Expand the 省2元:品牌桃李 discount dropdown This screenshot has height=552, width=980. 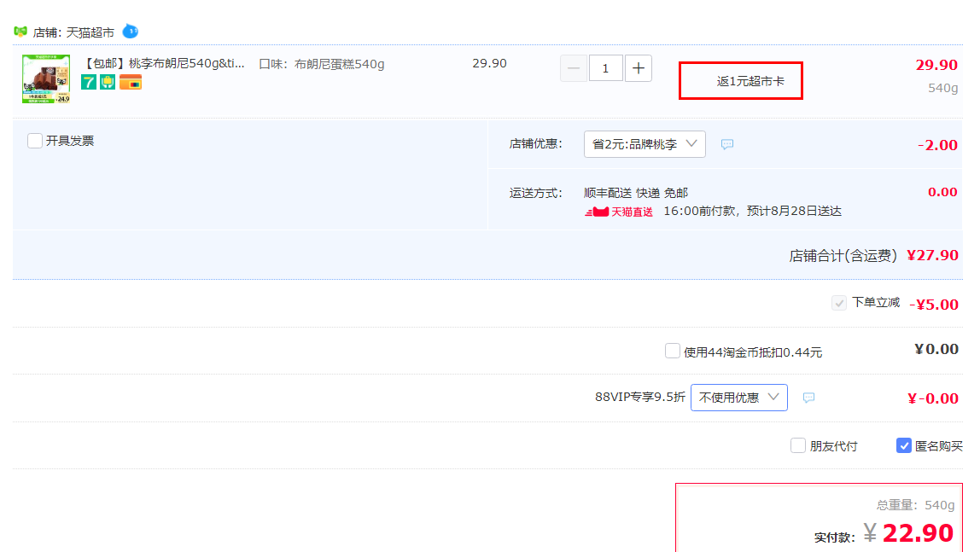(645, 144)
